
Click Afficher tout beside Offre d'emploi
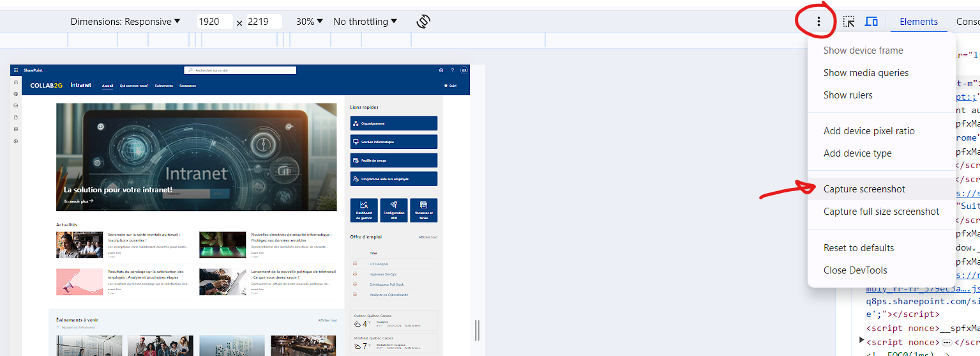point(428,237)
